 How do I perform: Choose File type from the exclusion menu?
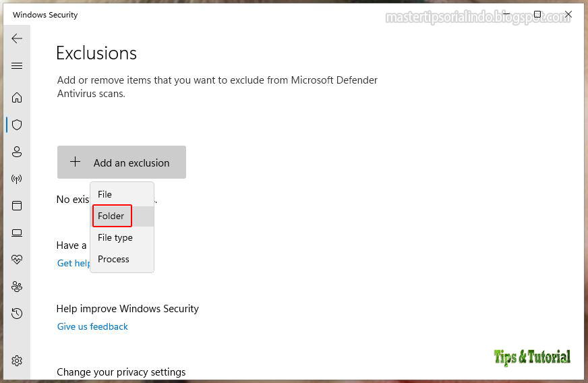(x=122, y=237)
